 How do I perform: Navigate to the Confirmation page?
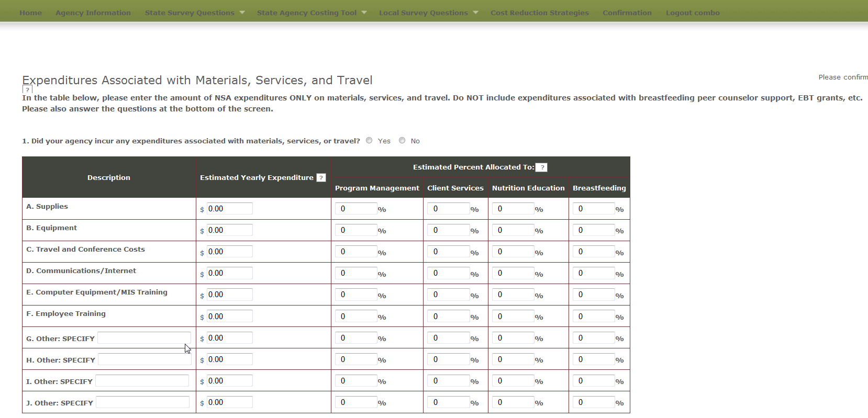click(627, 13)
